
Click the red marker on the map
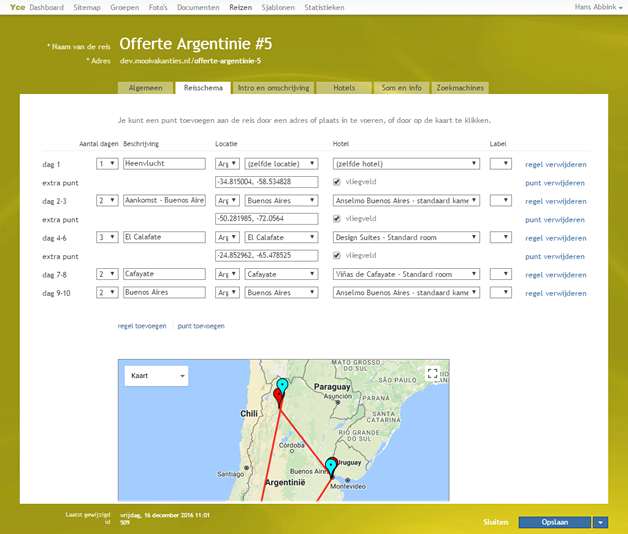pos(278,396)
